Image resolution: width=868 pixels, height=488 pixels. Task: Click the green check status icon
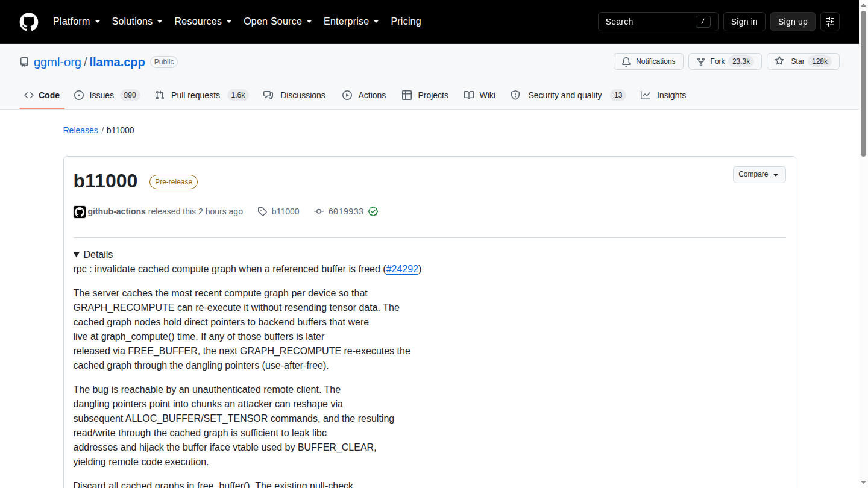(x=373, y=211)
